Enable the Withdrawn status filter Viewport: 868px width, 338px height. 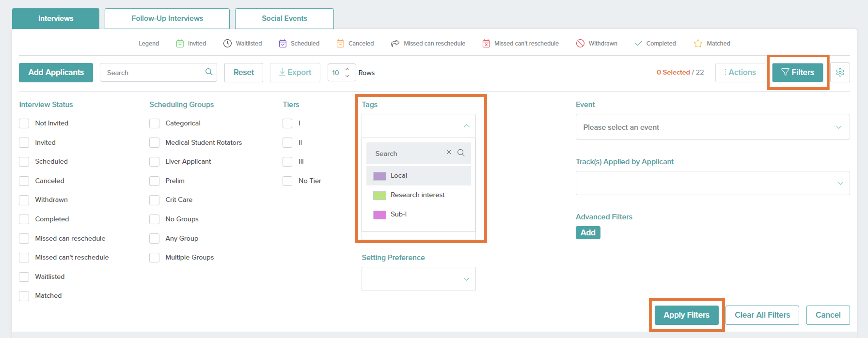24,200
